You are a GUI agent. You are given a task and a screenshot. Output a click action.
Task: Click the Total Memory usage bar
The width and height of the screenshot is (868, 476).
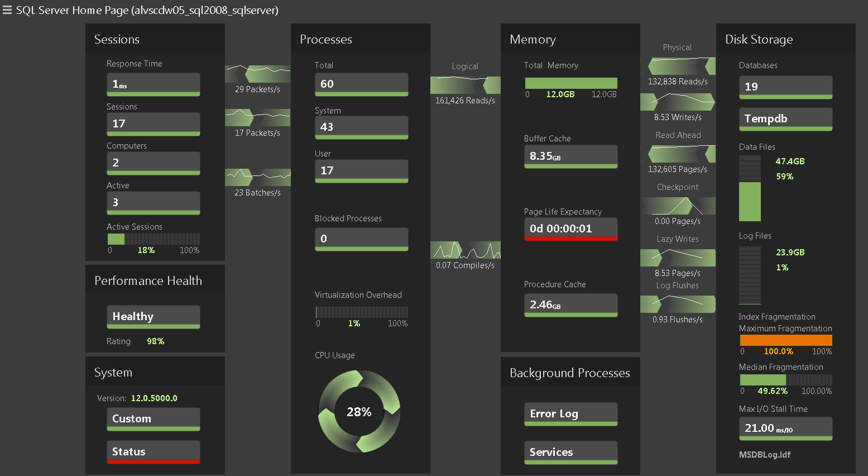coord(570,83)
